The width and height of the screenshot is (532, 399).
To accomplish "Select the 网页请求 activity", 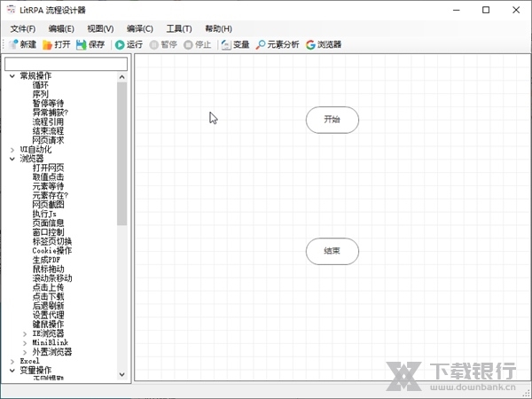I will pos(48,140).
